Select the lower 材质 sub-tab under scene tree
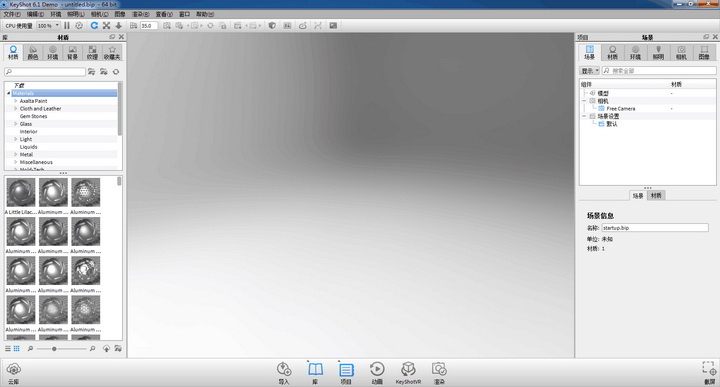The width and height of the screenshot is (720, 387). pos(656,196)
